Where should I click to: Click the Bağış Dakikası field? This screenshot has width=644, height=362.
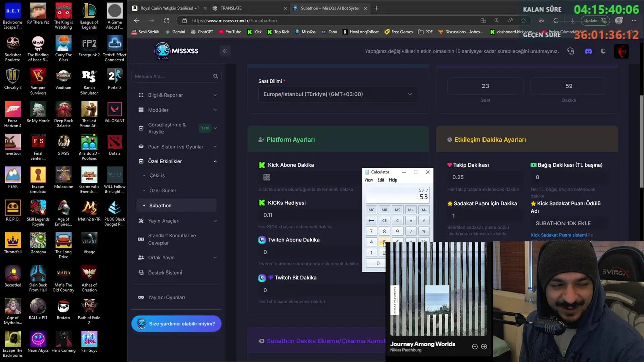pos(569,177)
